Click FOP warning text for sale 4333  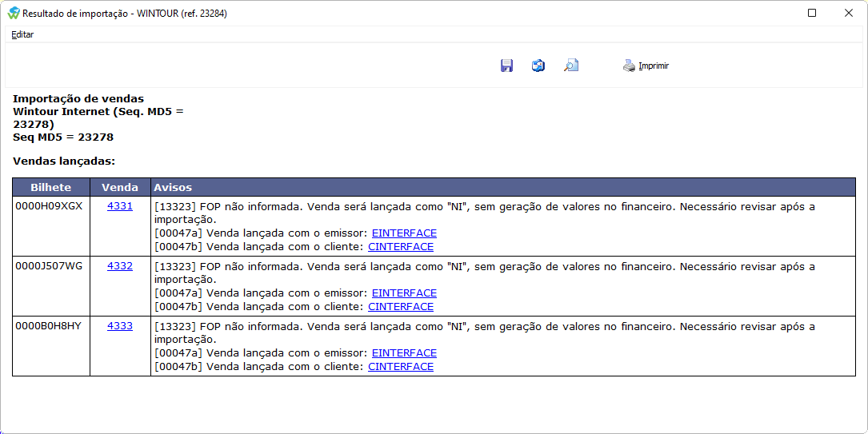[x=484, y=332]
